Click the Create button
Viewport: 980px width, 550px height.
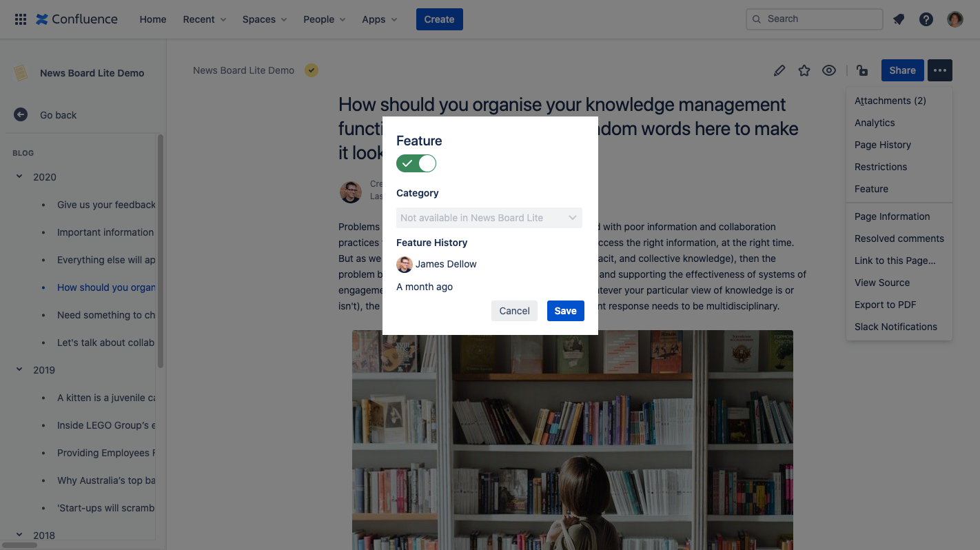440,19
